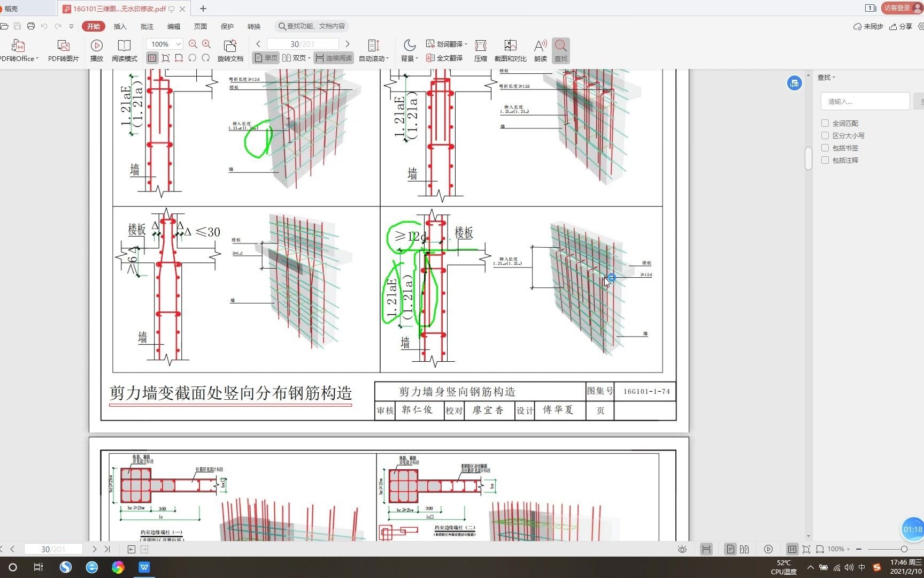Open 插入 ribbon tab
Screen dimensions: 924x578
tap(120, 26)
